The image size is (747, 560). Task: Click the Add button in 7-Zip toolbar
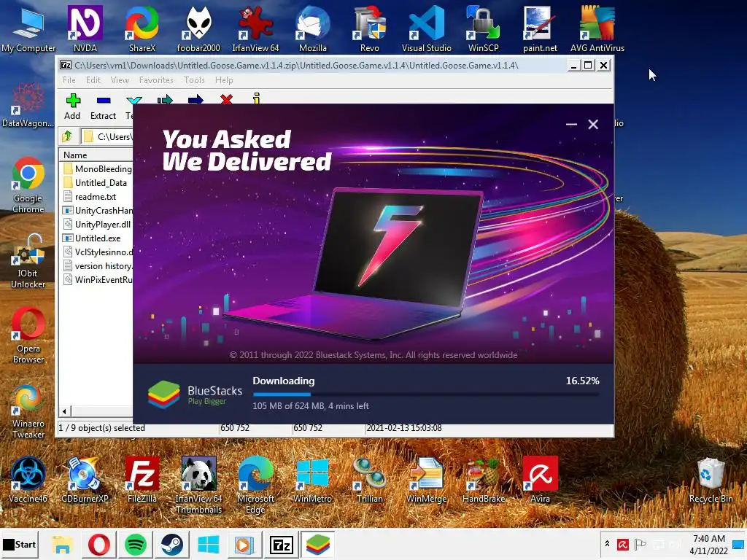(72, 106)
